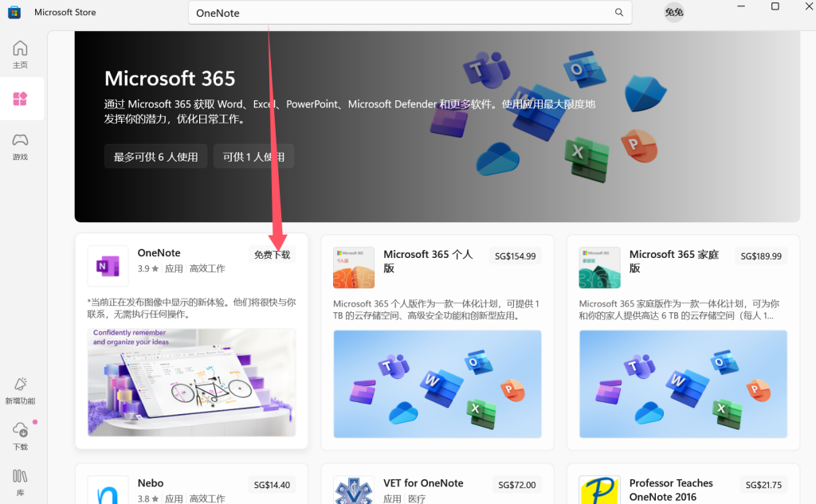Viewport: 816px width, 504px height.
Task: Open the OneNote bicycle screenshot thumbnail
Action: click(192, 381)
